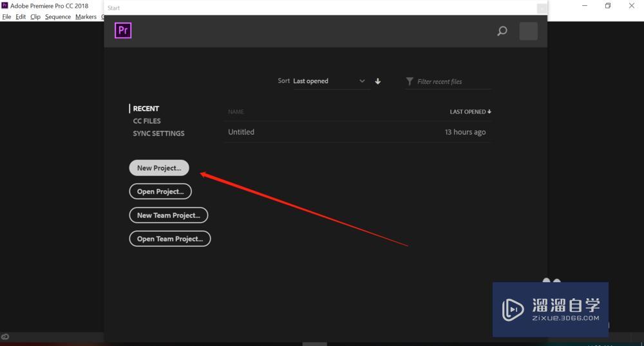The image size is (644, 346).
Task: Open the recent project named Untitled
Action: coord(357,132)
